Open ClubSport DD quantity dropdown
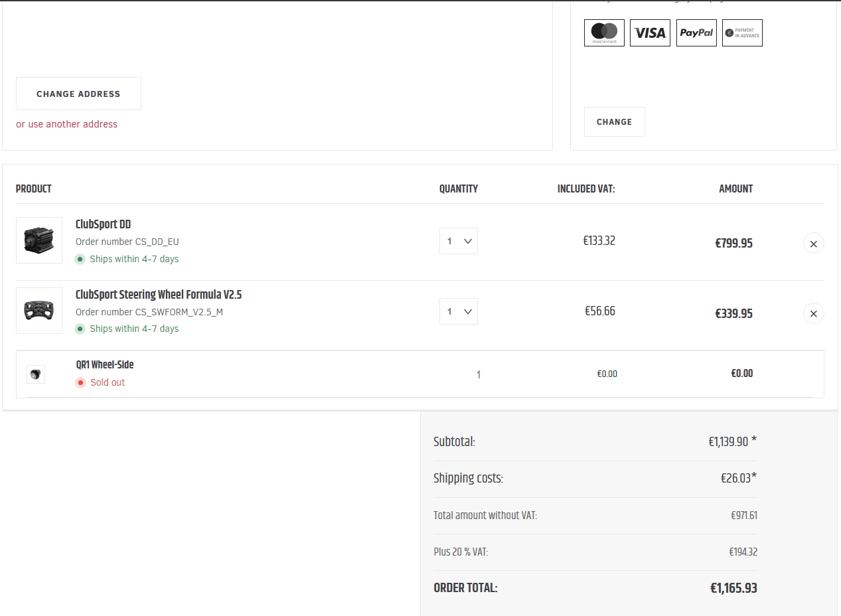Viewport: 841px width, 616px height. (x=459, y=241)
